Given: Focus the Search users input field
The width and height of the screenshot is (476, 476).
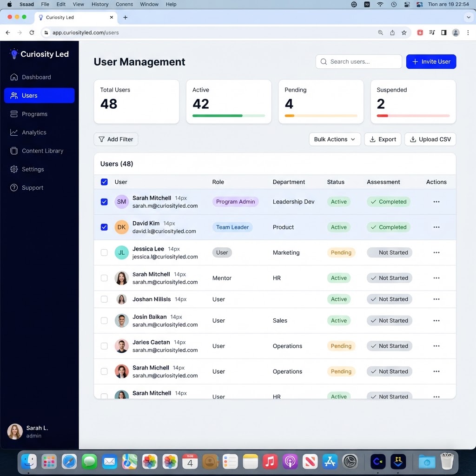Looking at the screenshot, I should (358, 62).
